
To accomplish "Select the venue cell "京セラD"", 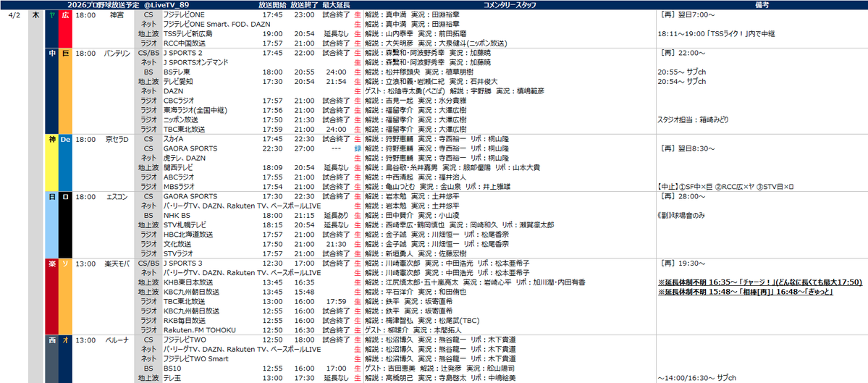I will pos(118,139).
